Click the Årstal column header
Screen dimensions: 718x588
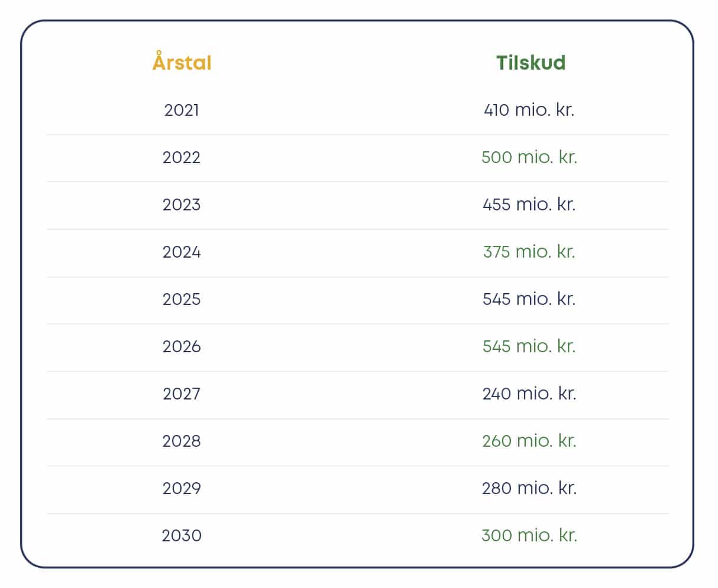point(182,63)
